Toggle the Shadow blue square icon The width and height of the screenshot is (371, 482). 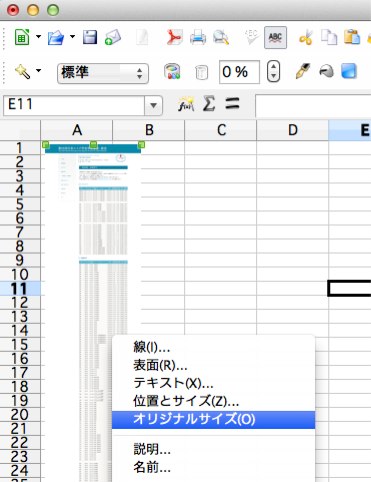349,71
